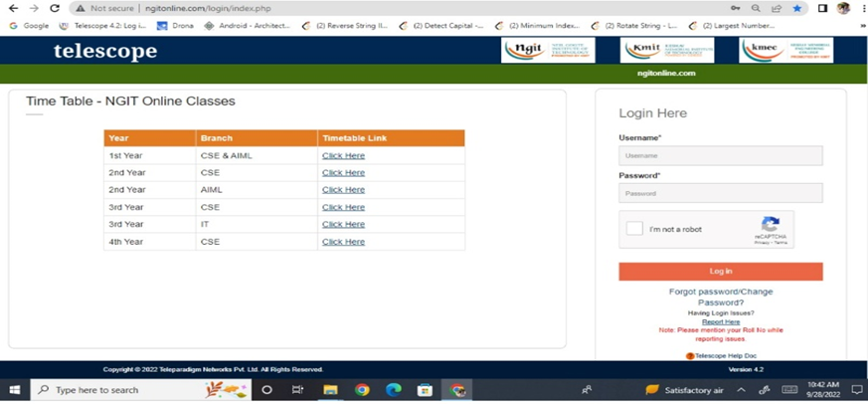Bookmark this page with the star icon
Screen dimensions: 868x404
pyautogui.click(x=796, y=8)
